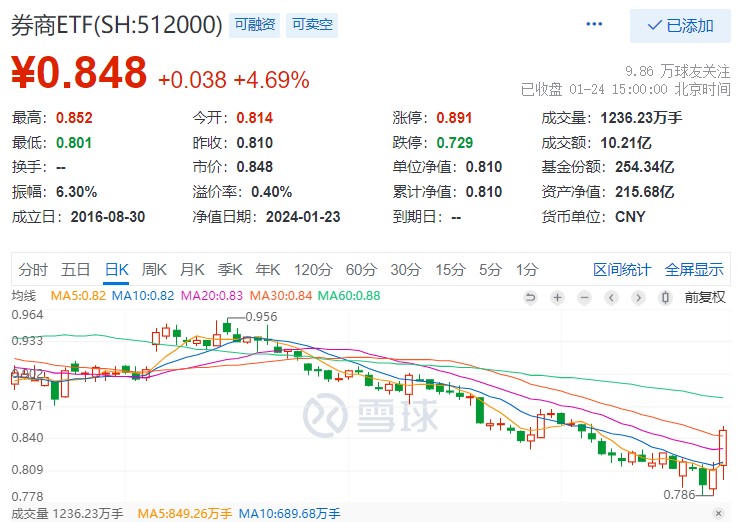The image size is (737, 522).
Task: Switch to the 5分 chart tab
Action: click(490, 270)
